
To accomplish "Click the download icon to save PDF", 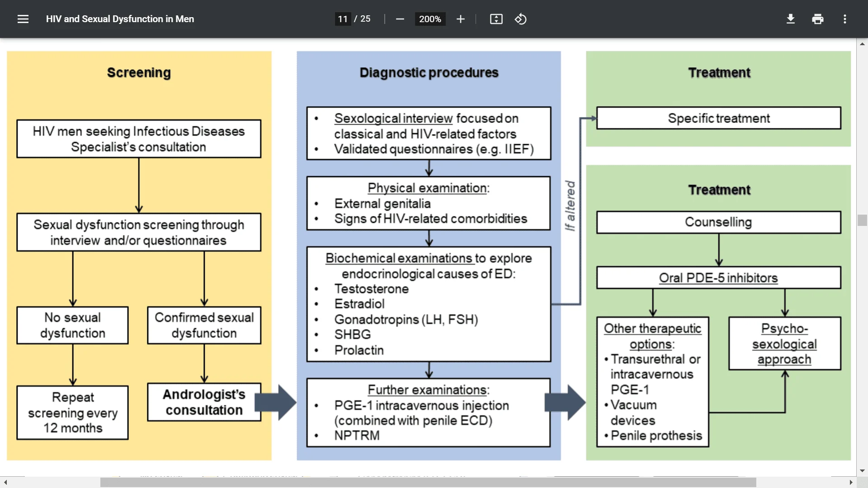I will 791,19.
